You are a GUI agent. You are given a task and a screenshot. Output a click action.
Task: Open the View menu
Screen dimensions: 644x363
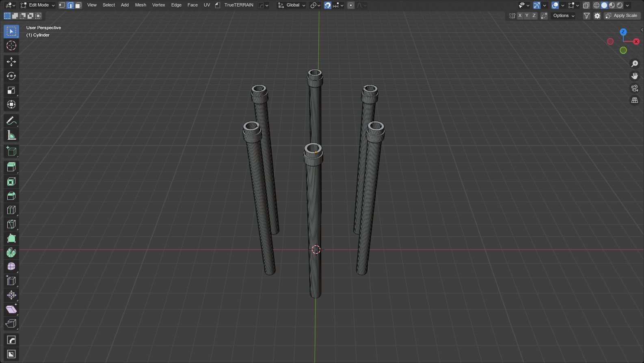pyautogui.click(x=92, y=5)
